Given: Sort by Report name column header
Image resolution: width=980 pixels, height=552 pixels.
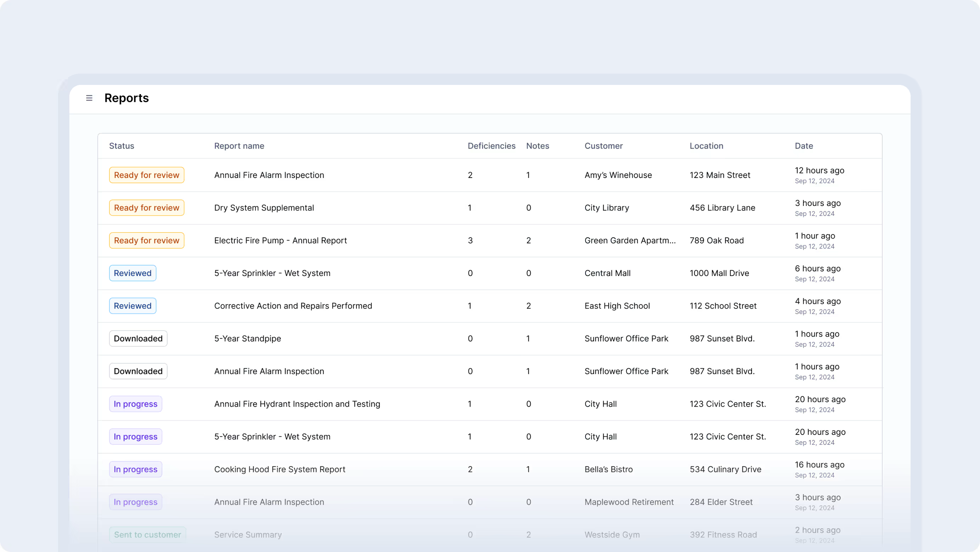Looking at the screenshot, I should [239, 146].
